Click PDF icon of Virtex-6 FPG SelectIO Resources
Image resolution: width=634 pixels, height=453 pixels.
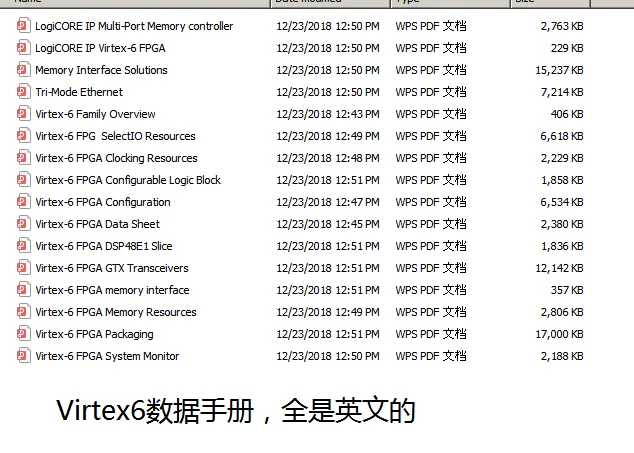click(23, 136)
